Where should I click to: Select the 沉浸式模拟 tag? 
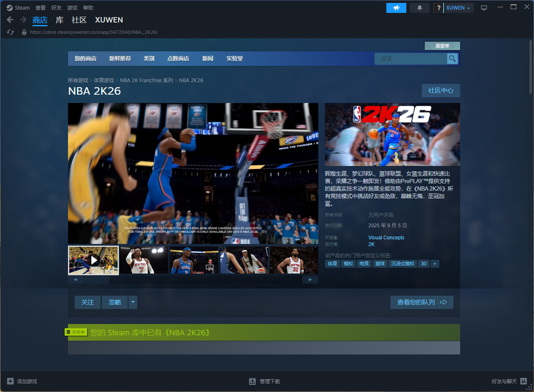point(402,263)
